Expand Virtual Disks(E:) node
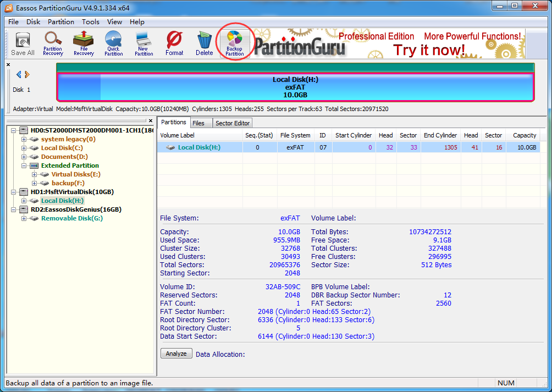 (34, 174)
